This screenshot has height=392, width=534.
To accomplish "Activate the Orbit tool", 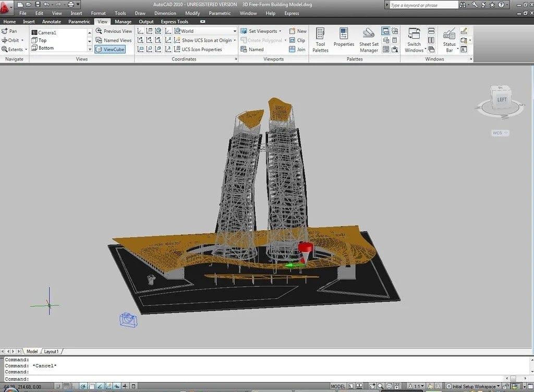I will pyautogui.click(x=13, y=40).
